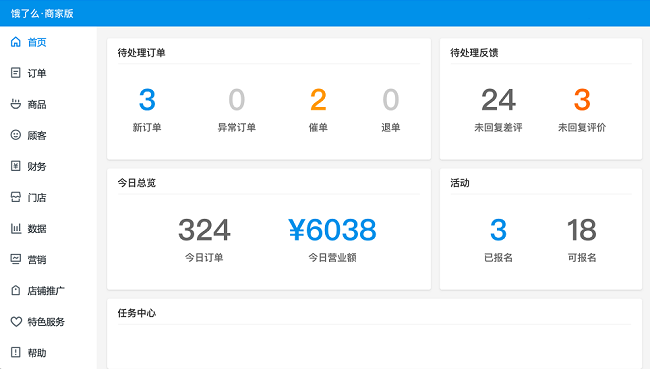Click the 未回复差评 label

point(499,127)
